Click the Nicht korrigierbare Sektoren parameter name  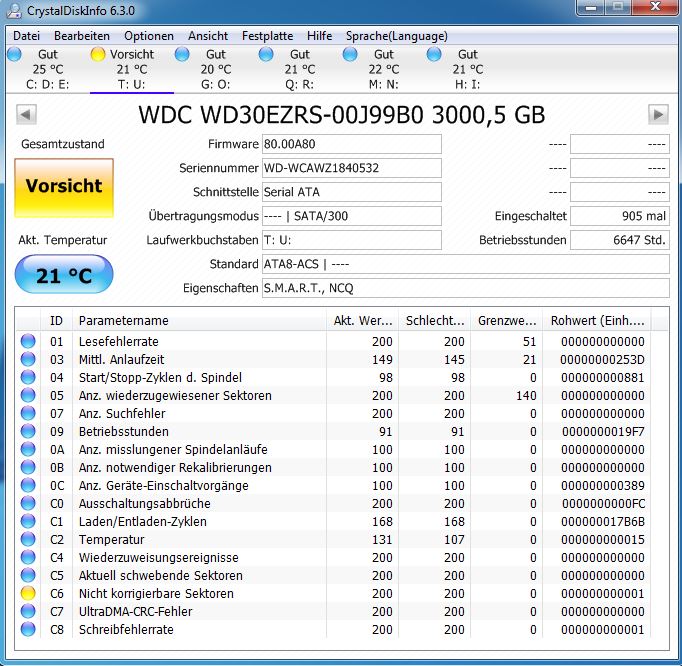tap(156, 593)
